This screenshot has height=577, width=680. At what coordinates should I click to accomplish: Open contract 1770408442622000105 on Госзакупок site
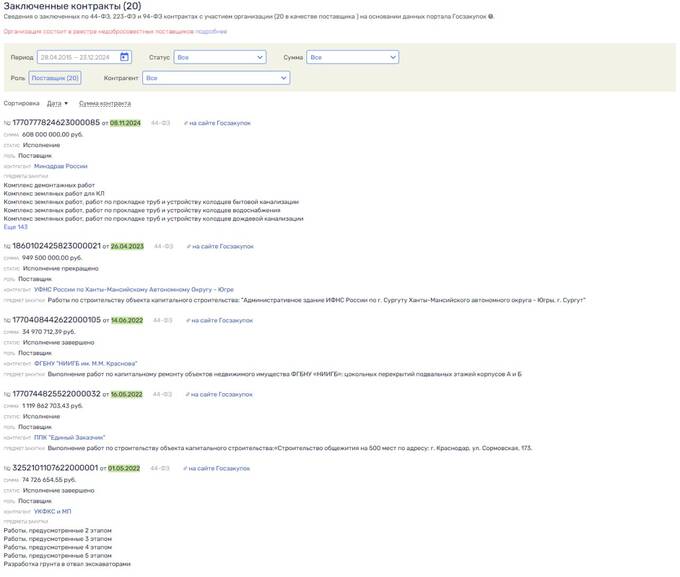pos(222,320)
